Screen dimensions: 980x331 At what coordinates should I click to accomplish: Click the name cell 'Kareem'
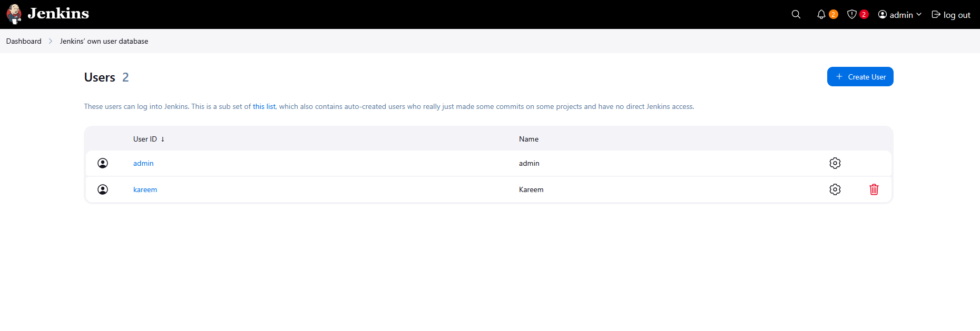point(531,189)
